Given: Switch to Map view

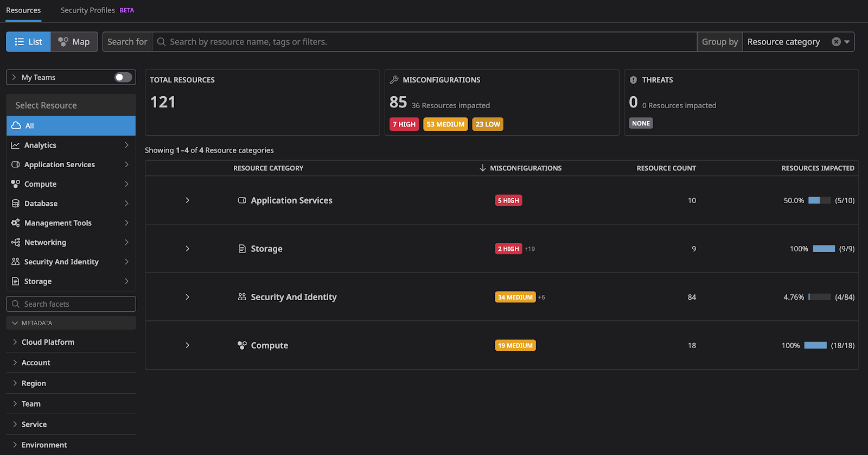Looking at the screenshot, I should 74,42.
